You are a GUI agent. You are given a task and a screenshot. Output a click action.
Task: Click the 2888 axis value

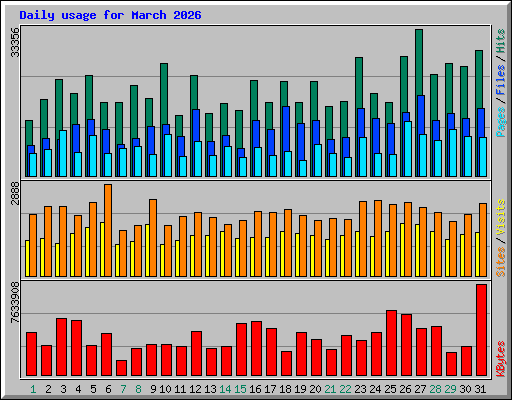(15, 193)
